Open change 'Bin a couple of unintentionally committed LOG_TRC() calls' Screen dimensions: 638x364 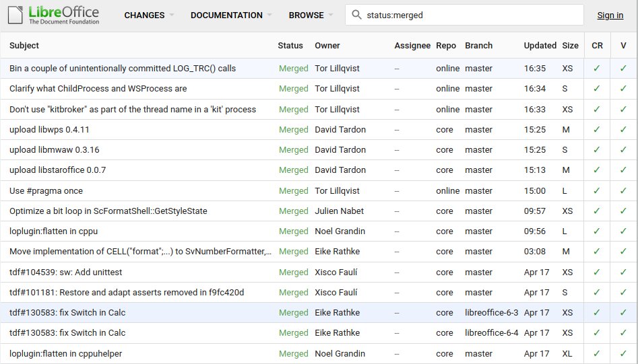pos(123,68)
